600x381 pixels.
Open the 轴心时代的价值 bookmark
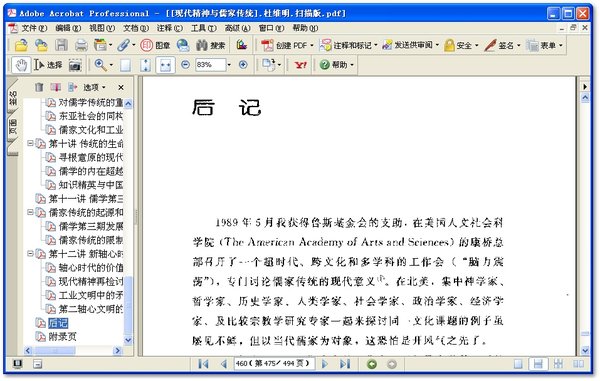tap(91, 267)
